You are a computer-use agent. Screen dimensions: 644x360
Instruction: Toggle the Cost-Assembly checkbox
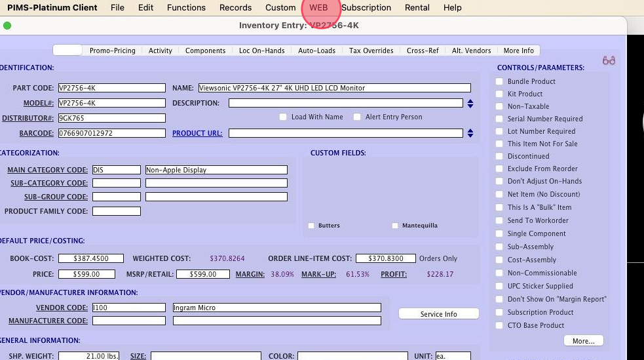point(499,260)
